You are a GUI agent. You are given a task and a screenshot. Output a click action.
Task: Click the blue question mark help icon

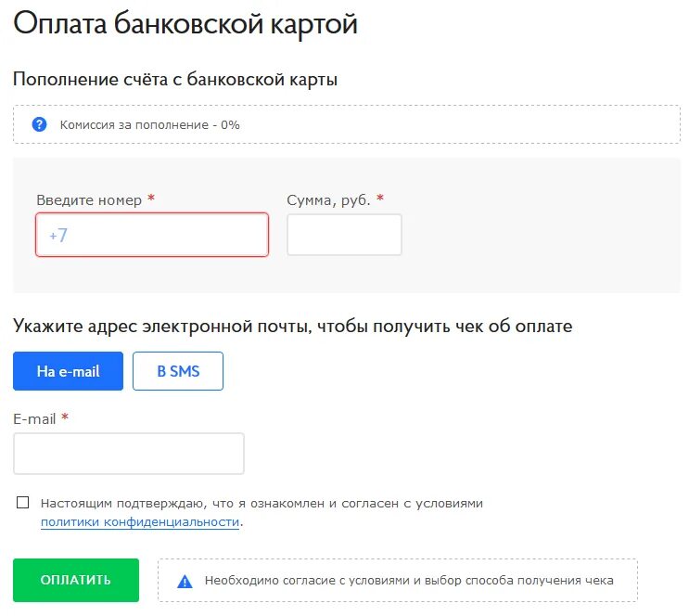(39, 125)
